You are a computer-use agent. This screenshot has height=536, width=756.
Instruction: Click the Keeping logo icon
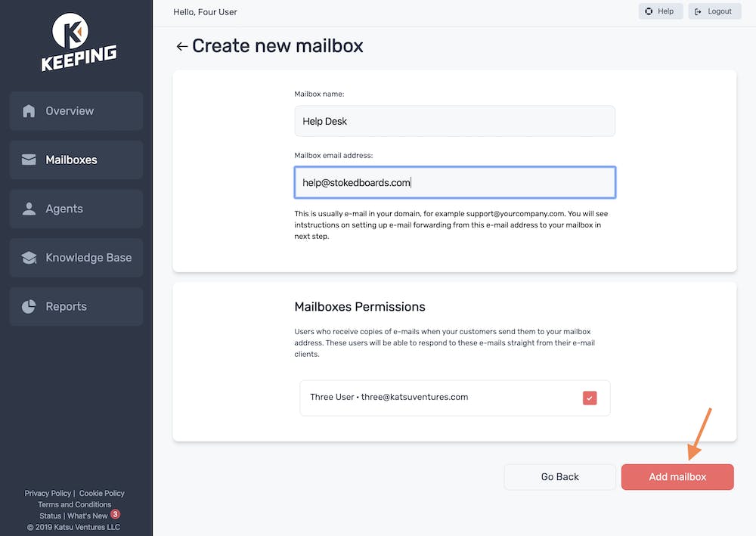70,32
